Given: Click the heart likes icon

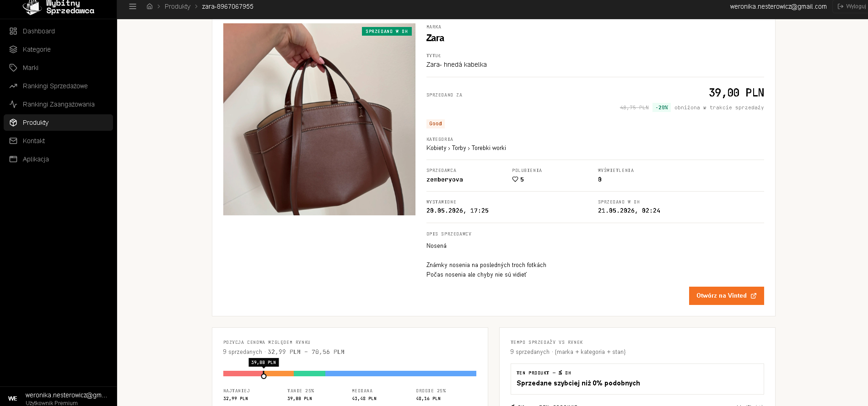Looking at the screenshot, I should point(515,179).
